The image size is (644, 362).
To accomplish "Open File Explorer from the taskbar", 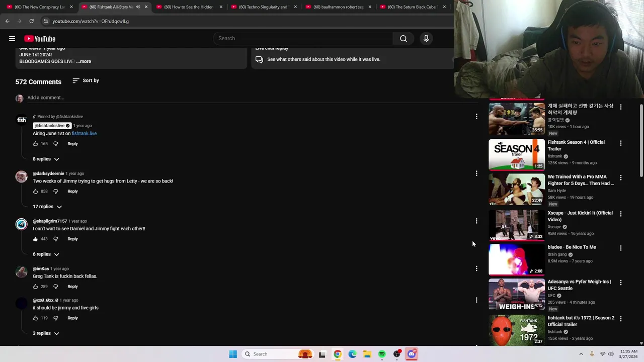I will [x=367, y=354].
